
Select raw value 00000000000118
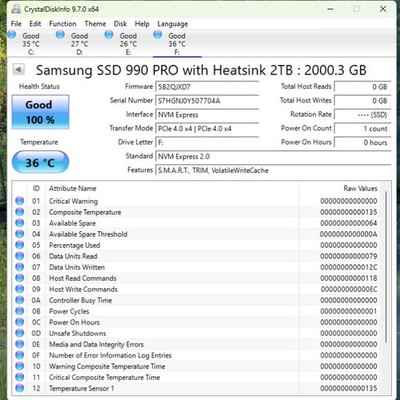[349, 278]
